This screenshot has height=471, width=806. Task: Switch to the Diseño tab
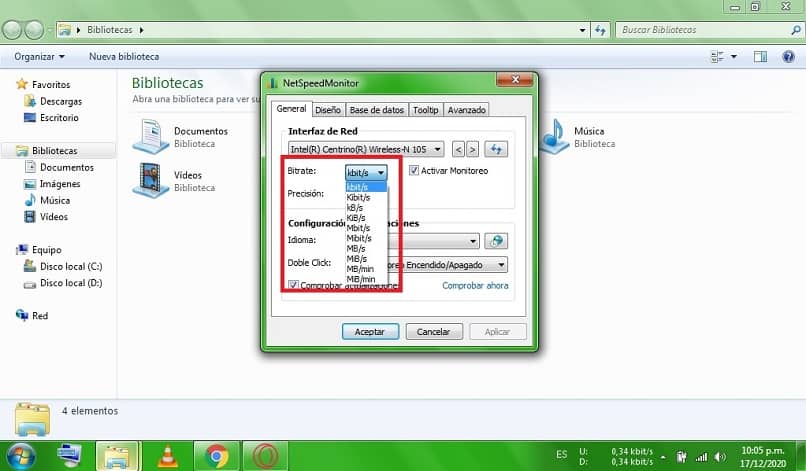pyautogui.click(x=328, y=110)
